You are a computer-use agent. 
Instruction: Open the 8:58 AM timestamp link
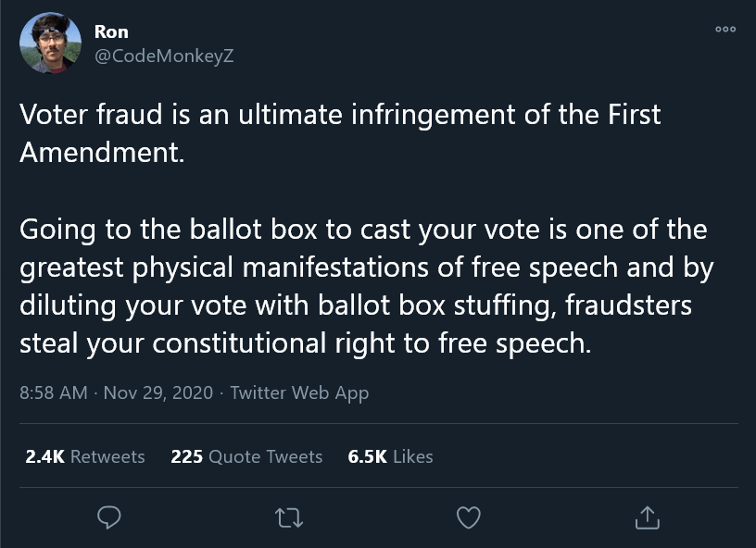54,392
